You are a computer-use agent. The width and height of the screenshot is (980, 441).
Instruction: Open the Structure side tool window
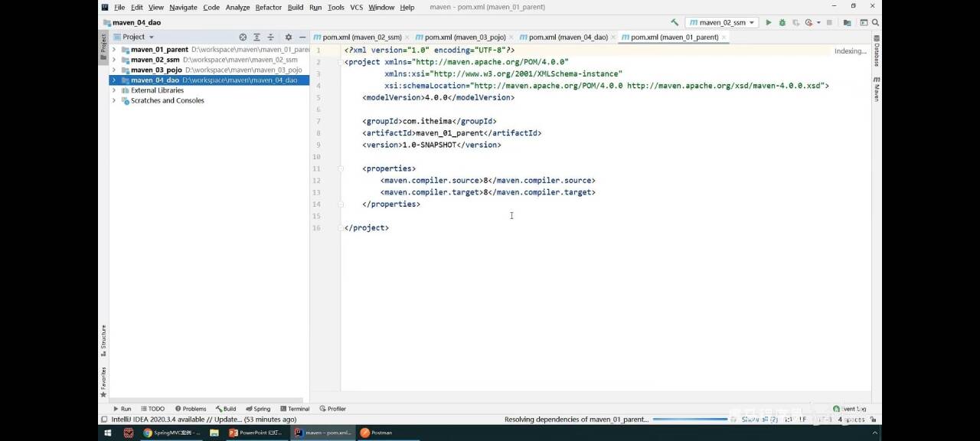pos(103,341)
